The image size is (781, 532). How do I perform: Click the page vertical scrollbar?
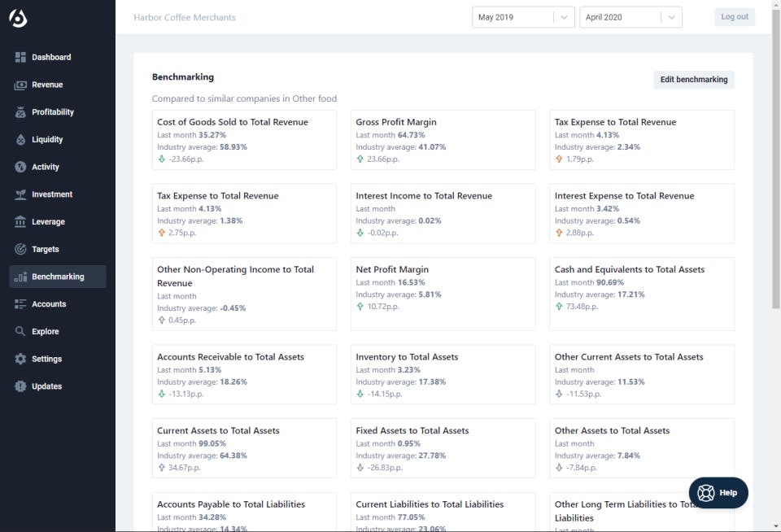pyautogui.click(x=775, y=163)
